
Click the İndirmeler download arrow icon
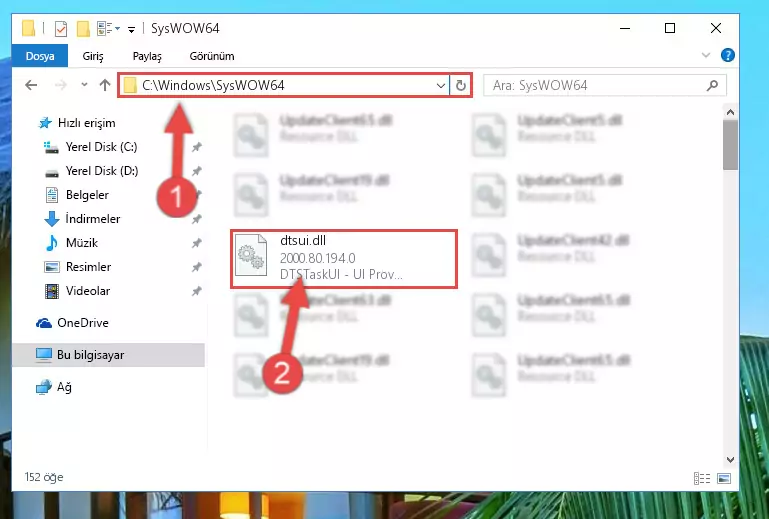pos(52,219)
